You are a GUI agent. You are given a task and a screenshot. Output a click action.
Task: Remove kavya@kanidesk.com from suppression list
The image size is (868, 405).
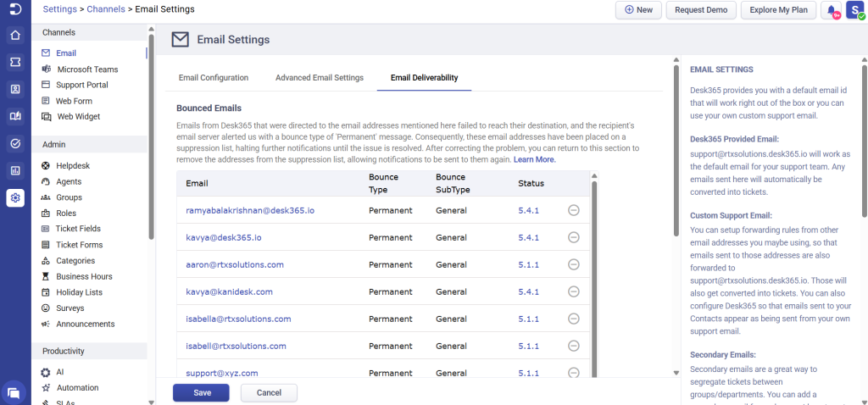(x=574, y=291)
